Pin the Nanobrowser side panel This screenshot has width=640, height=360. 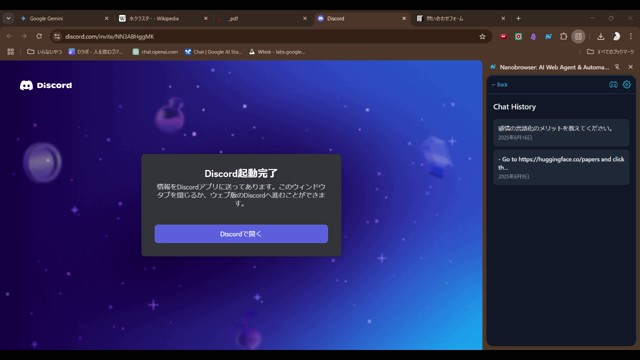[617, 67]
